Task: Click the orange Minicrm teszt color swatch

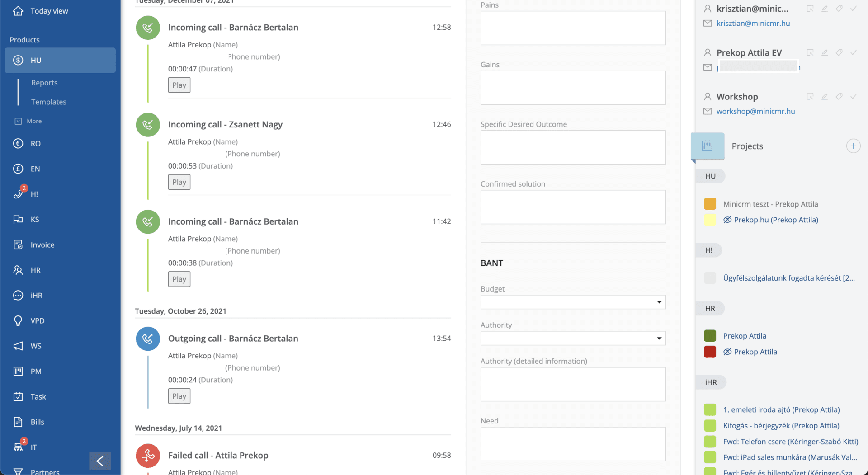Action: click(710, 204)
